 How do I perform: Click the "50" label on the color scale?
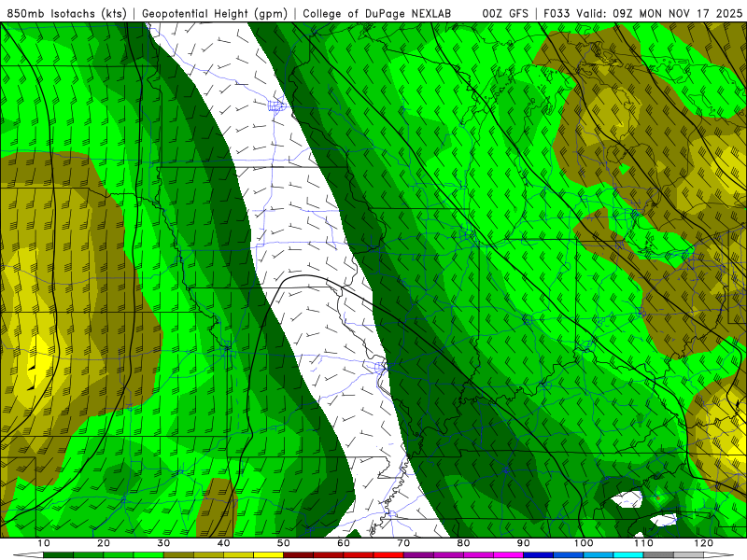click(284, 543)
